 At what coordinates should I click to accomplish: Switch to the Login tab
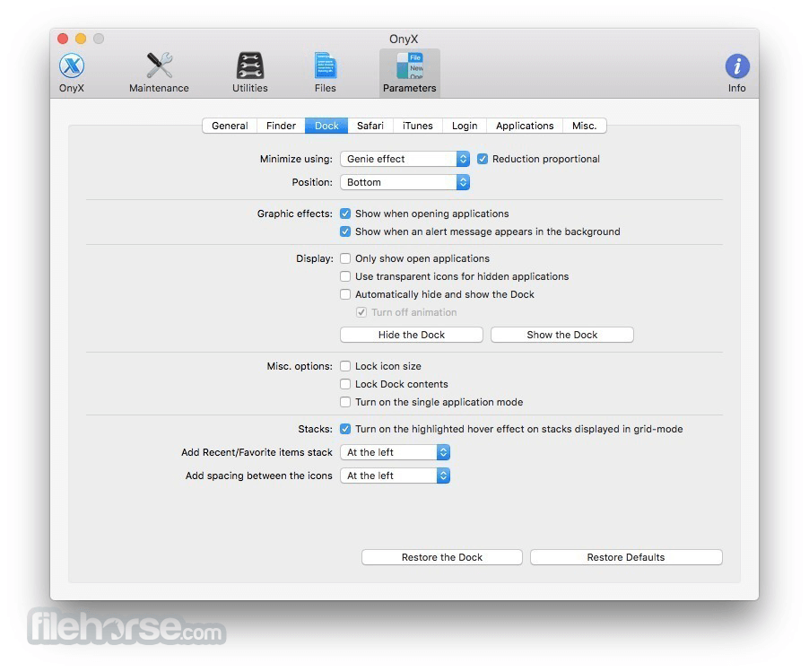[465, 126]
